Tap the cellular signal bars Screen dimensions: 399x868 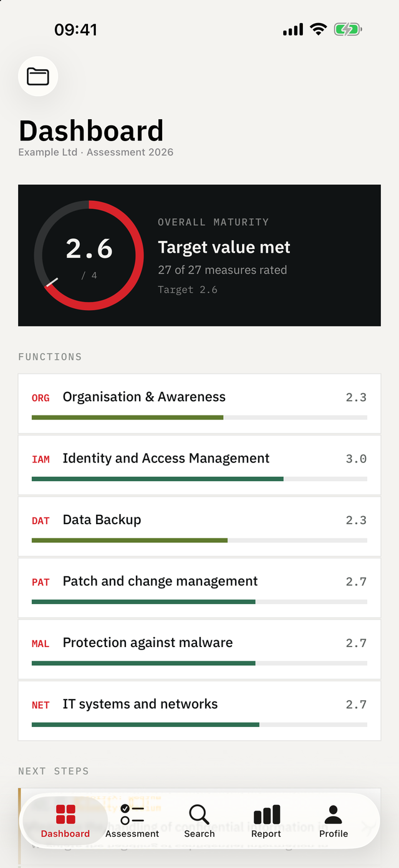(293, 29)
